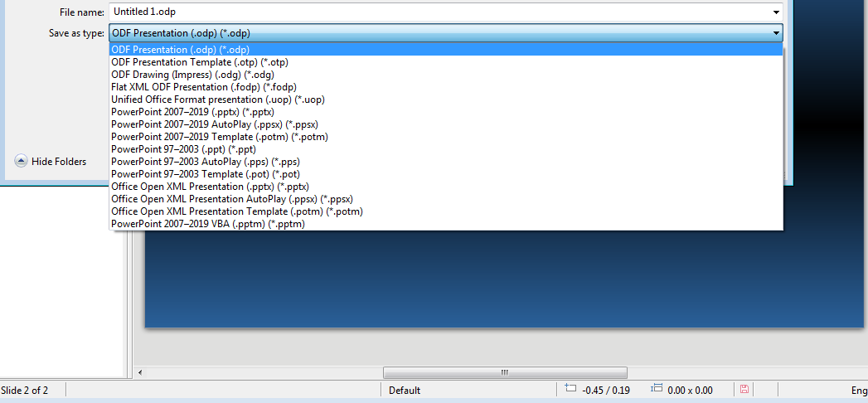
Task: Collapse the Save as type dropdown arrow
Action: click(776, 33)
